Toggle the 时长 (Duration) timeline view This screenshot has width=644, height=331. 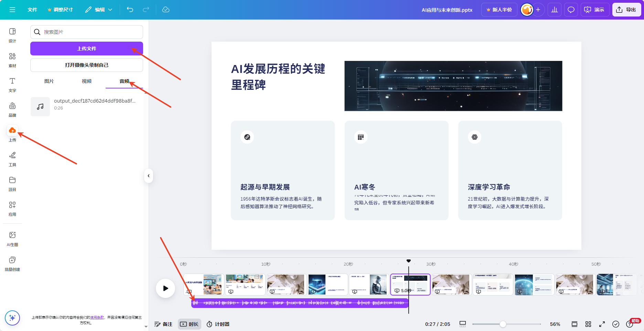(189, 324)
